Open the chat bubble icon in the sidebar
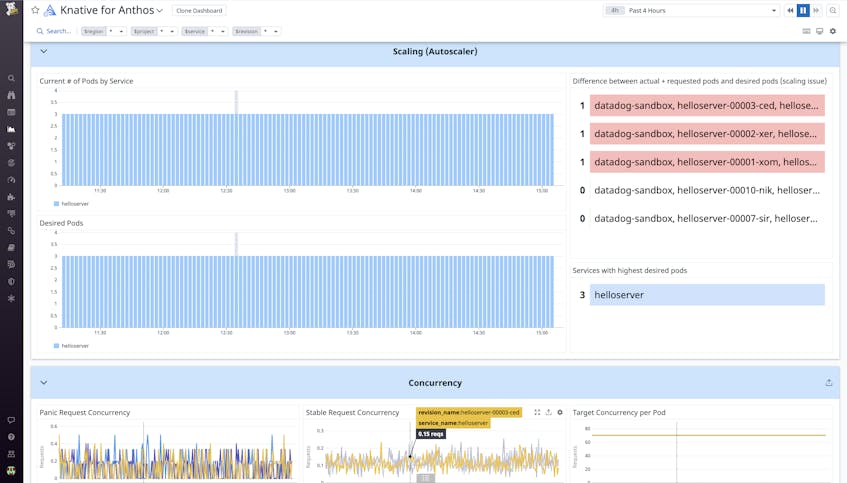847x483 pixels. (x=11, y=420)
